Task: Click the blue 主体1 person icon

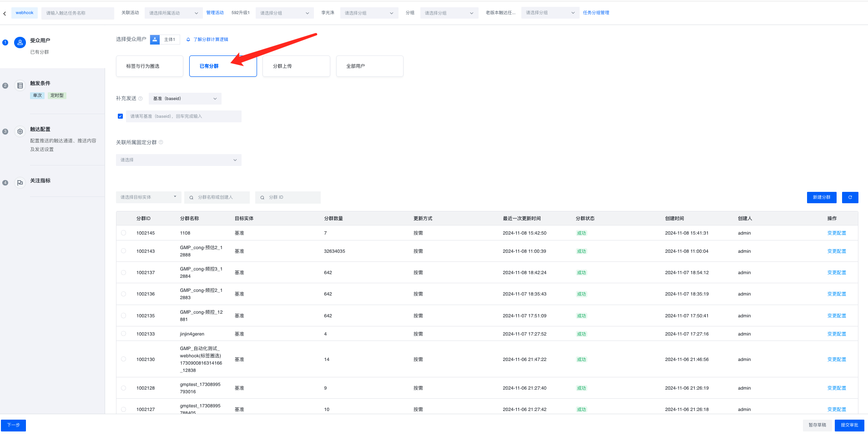Action: (x=155, y=40)
